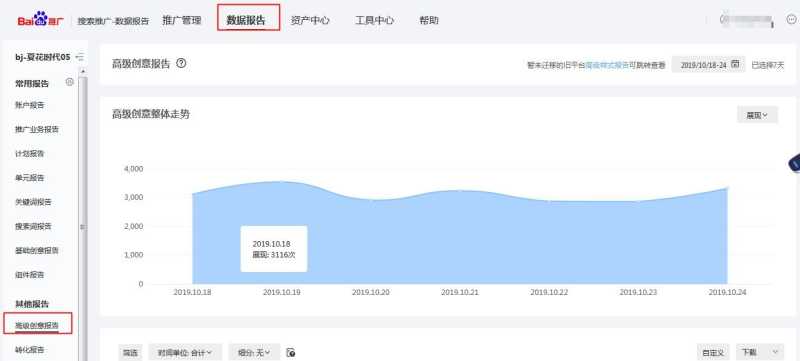800x361 pixels.
Task: Open 组件报告 in sidebar
Action: [30, 275]
